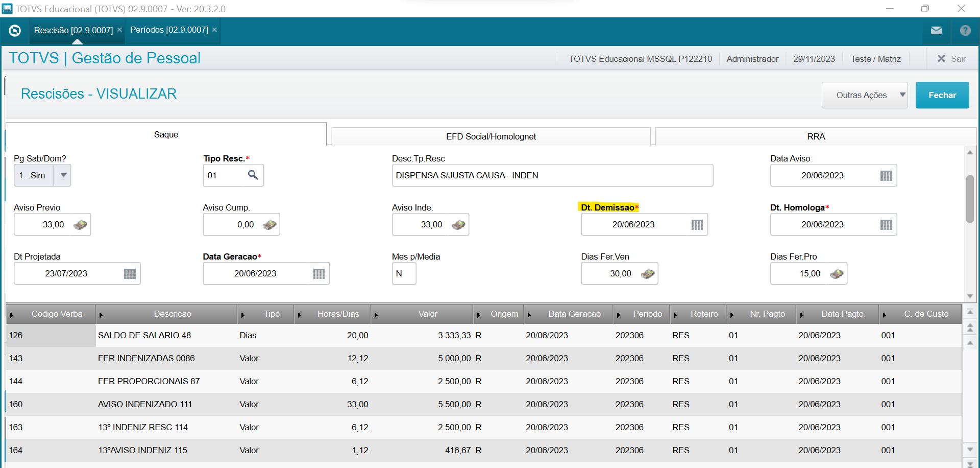The image size is (980, 468).
Task: Click the Desc.Tp.Resc text field
Action: click(552, 175)
